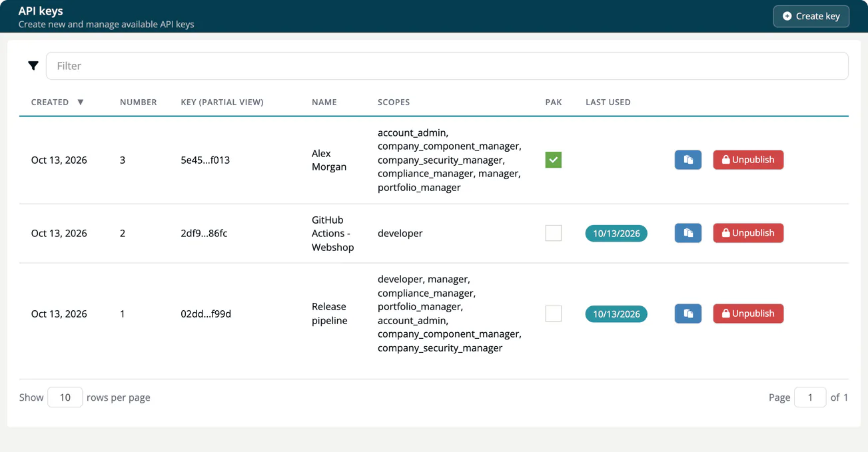Select the partial key 5e45...f013
The image size is (868, 452).
[x=205, y=160]
